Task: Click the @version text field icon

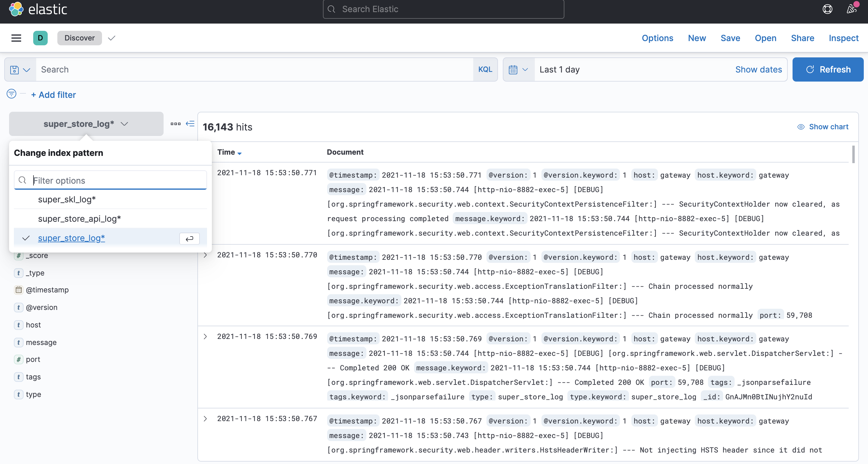Action: click(18, 308)
